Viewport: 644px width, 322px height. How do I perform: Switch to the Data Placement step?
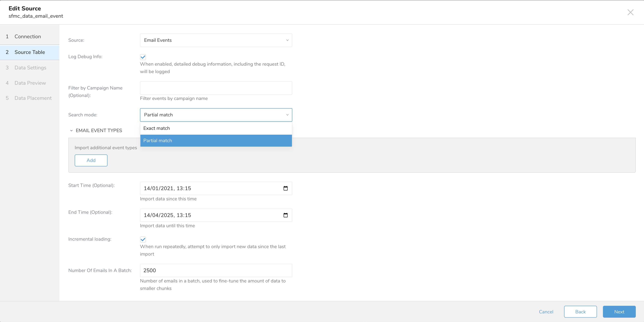coord(33,98)
